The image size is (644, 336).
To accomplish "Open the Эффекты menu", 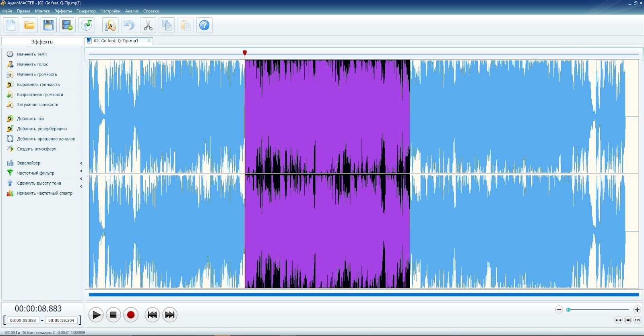I will pos(63,11).
